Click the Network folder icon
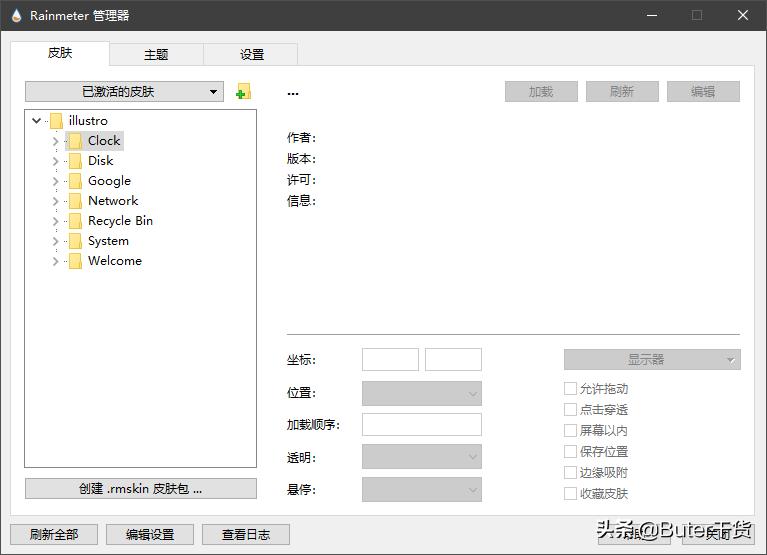The image size is (767, 555). pos(75,201)
